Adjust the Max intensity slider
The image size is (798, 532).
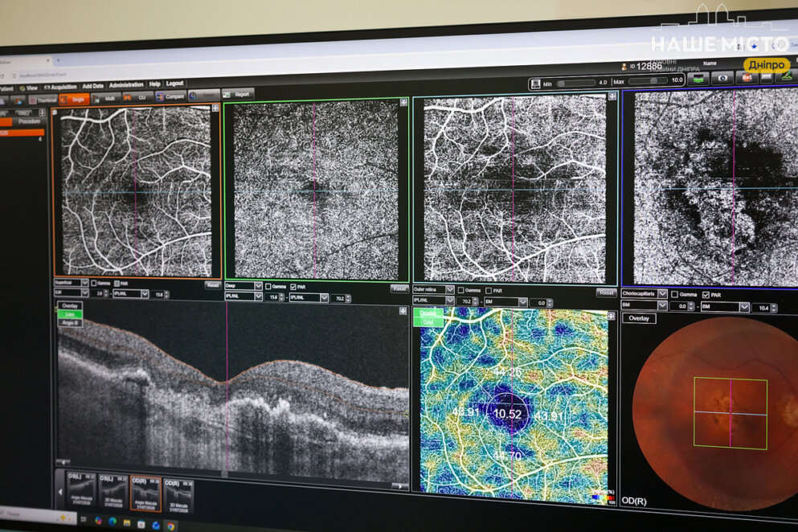pyautogui.click(x=649, y=81)
